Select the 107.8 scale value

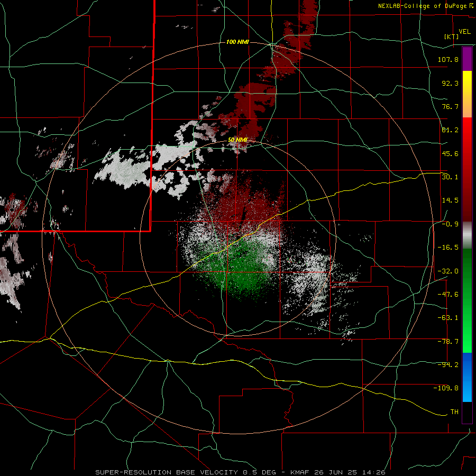point(448,59)
